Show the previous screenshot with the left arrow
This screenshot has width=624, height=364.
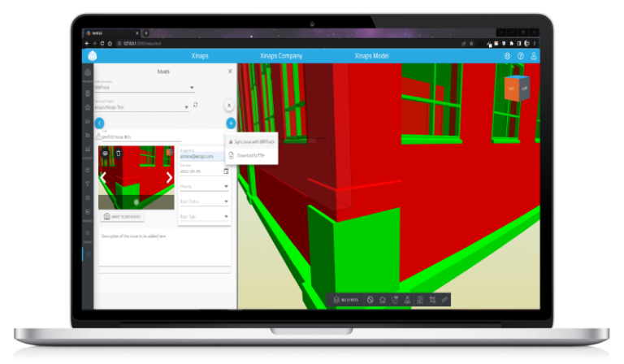103,177
